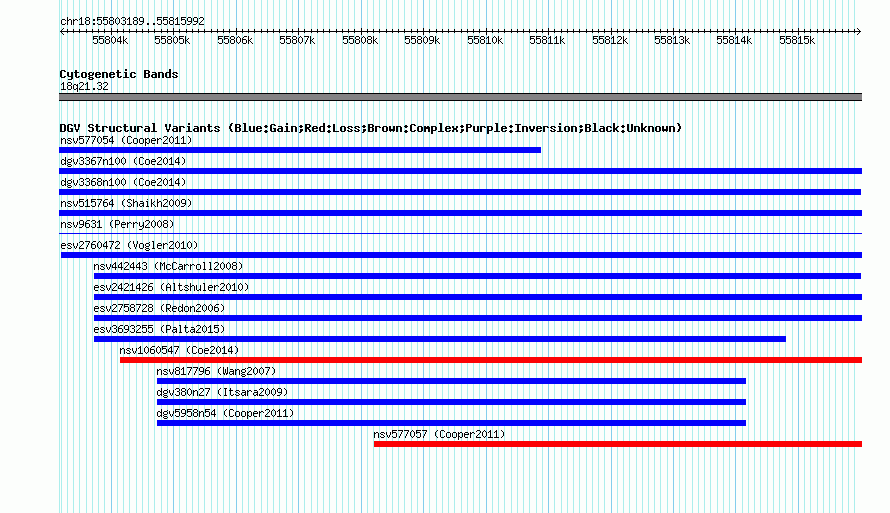Viewport: 890px width, 513px height.
Task: Select the blue bar under nsv817796
Action: [x=451, y=381]
